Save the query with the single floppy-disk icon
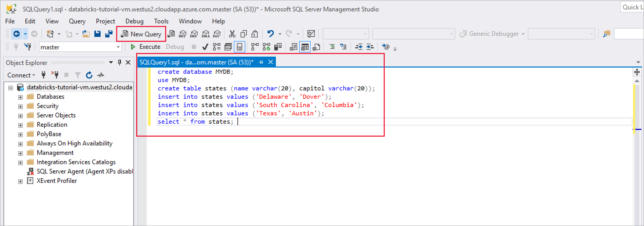This screenshot has height=226, width=644. (x=97, y=34)
